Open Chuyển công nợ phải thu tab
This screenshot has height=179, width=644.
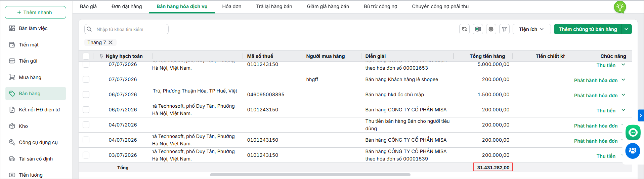tap(440, 6)
